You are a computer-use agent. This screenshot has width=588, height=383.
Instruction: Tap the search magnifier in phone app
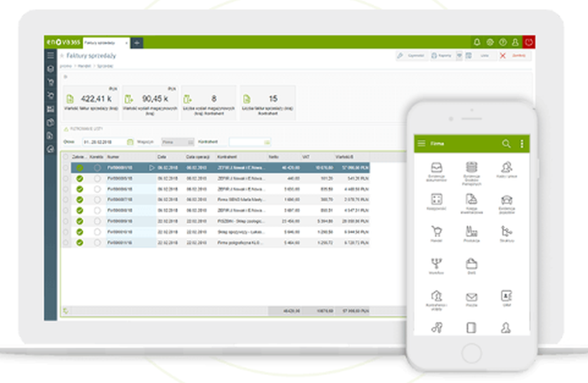pos(506,143)
